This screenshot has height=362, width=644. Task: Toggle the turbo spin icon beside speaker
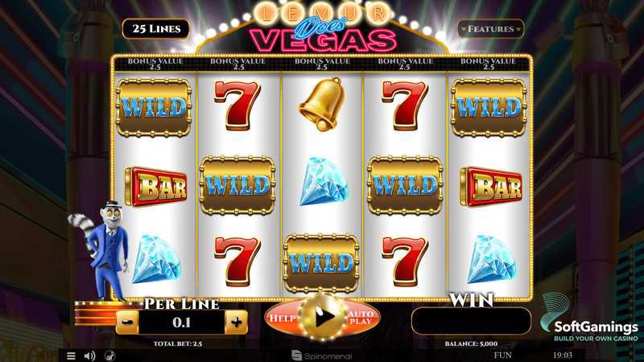click(x=109, y=356)
